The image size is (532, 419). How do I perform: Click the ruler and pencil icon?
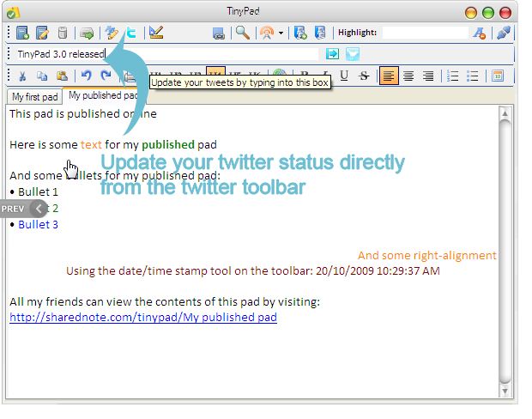tap(156, 33)
